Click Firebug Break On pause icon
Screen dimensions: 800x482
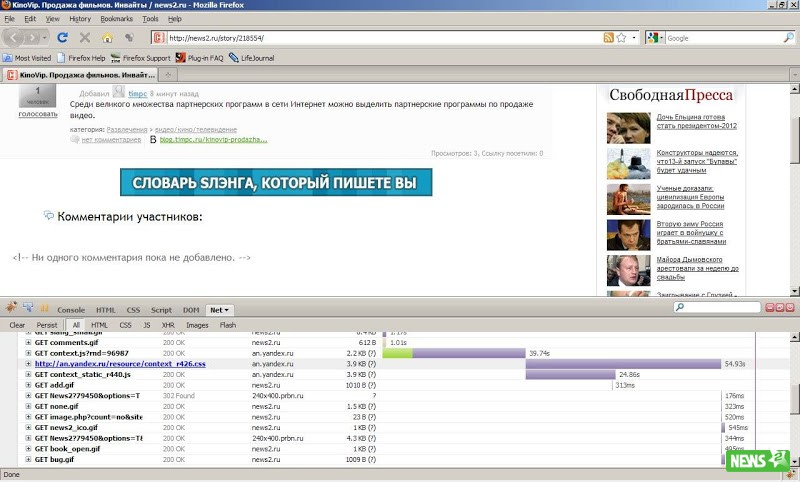(44, 308)
